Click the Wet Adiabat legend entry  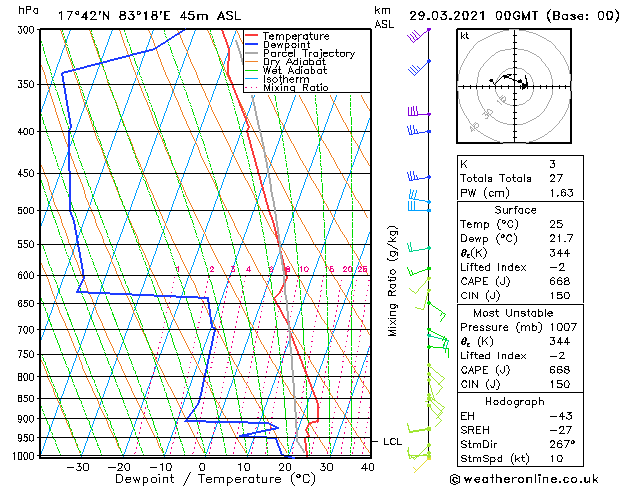(x=286, y=71)
